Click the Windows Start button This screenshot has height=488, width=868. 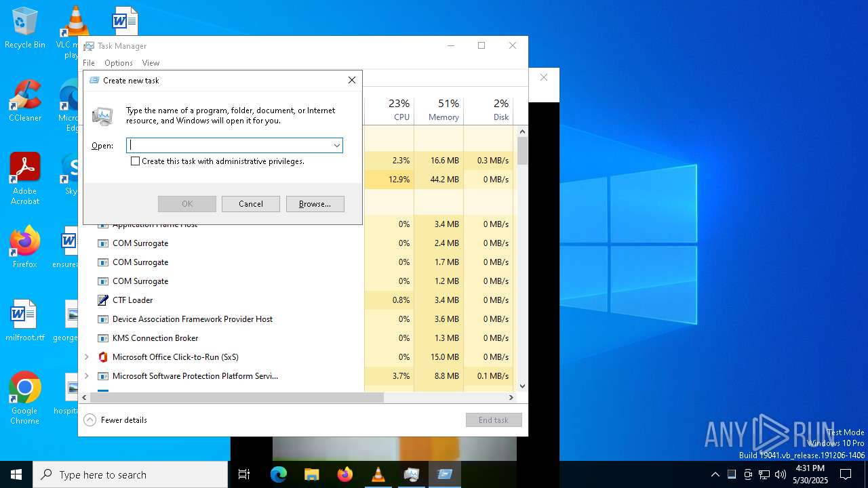[16, 474]
